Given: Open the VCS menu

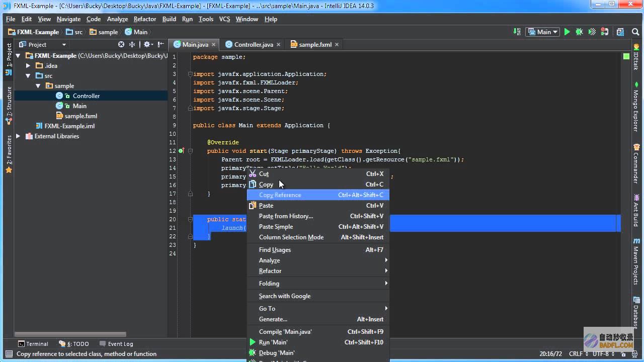Looking at the screenshot, I should pos(224,19).
